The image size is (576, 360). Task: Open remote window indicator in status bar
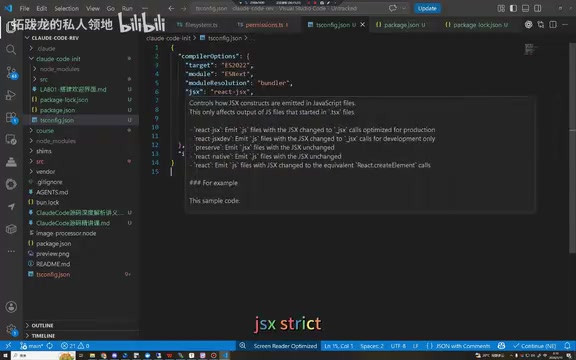8,346
